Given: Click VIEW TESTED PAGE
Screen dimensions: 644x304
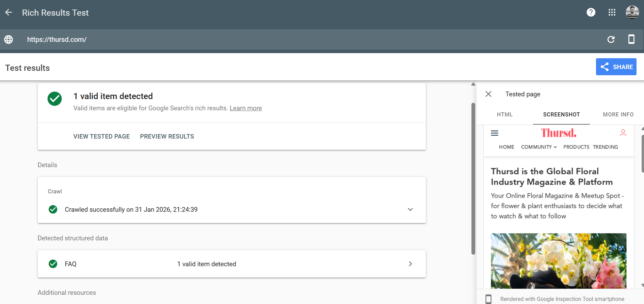Looking at the screenshot, I should [101, 137].
